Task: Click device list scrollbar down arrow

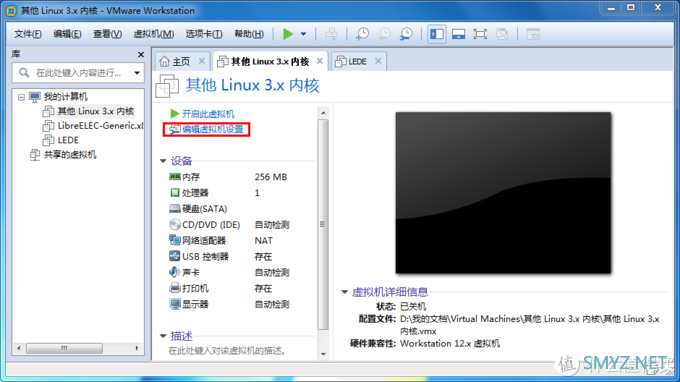Action: pos(323,354)
